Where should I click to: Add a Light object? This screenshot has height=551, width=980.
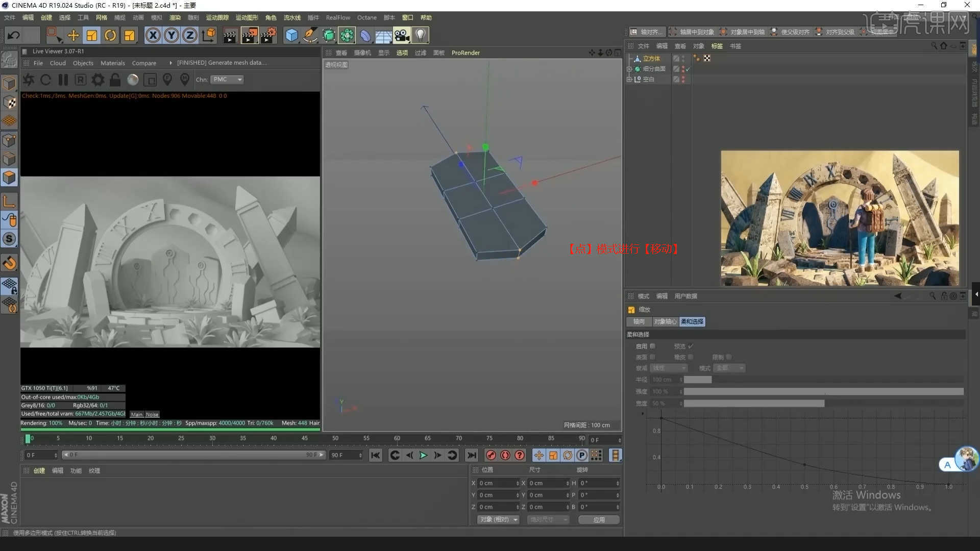pyautogui.click(x=420, y=35)
